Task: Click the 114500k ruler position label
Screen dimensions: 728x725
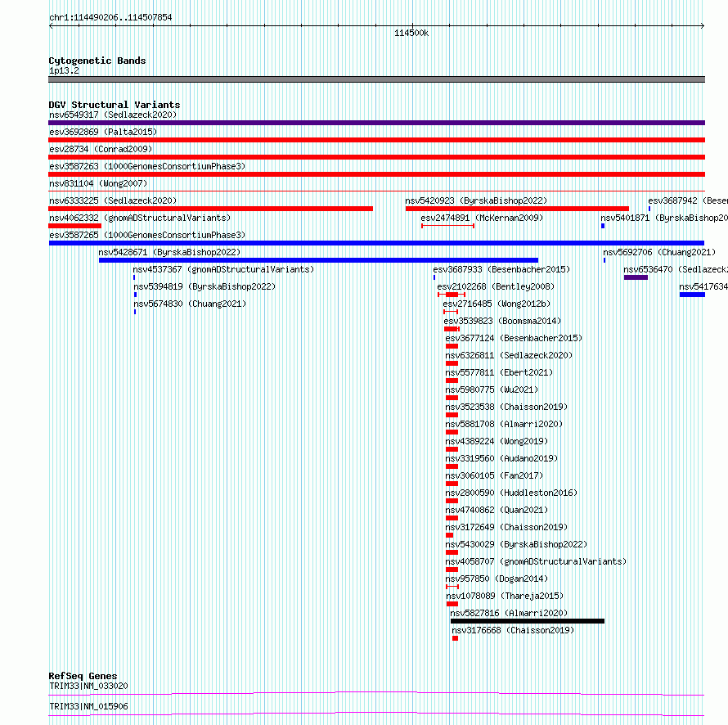Action: [x=411, y=33]
